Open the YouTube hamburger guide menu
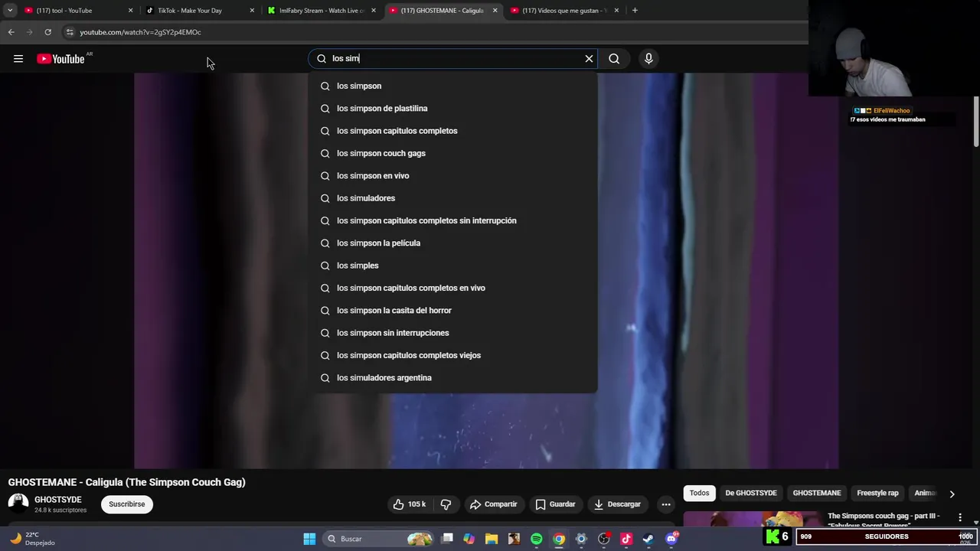The height and width of the screenshot is (551, 980). pos(18,59)
